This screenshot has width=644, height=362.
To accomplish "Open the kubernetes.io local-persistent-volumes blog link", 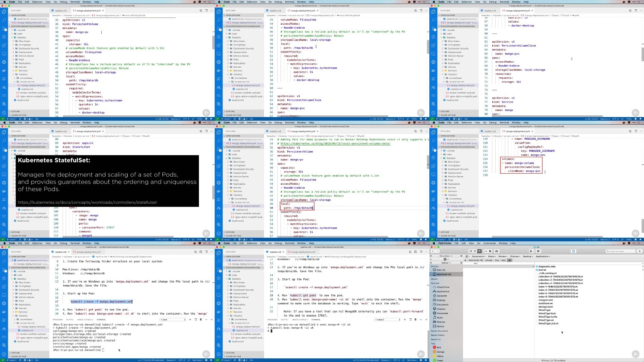I will (335, 144).
